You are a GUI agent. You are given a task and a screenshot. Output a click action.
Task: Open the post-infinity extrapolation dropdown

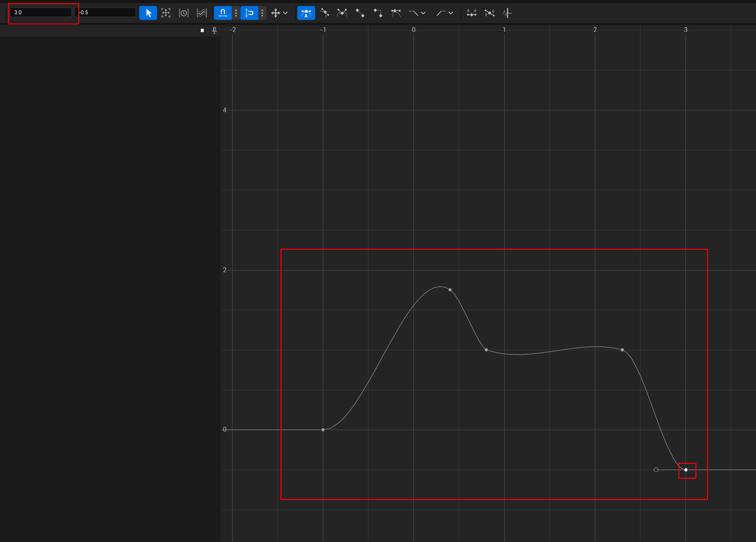point(445,13)
